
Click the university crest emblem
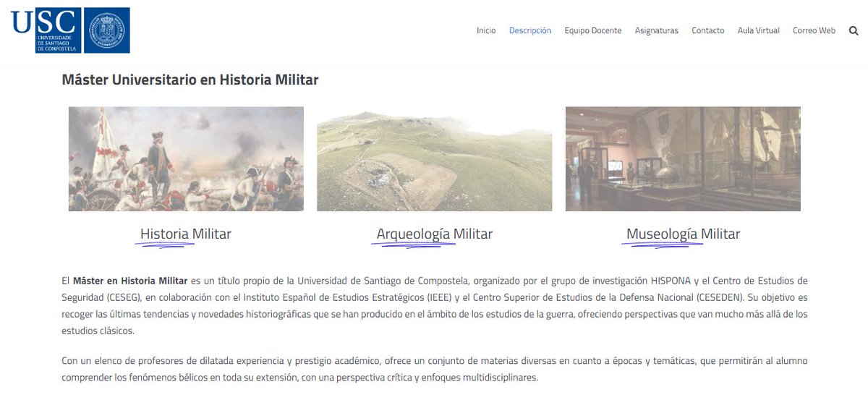[106, 30]
